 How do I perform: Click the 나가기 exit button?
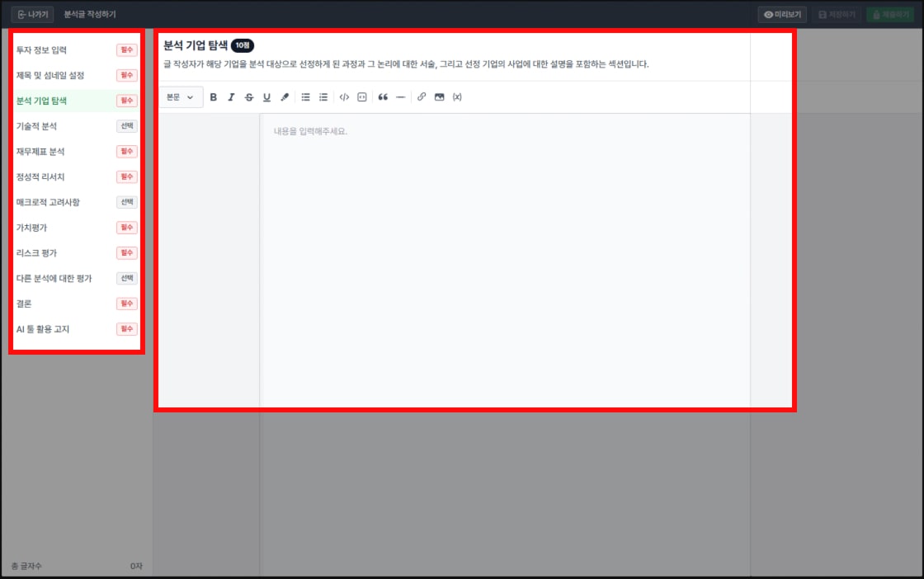(x=33, y=14)
